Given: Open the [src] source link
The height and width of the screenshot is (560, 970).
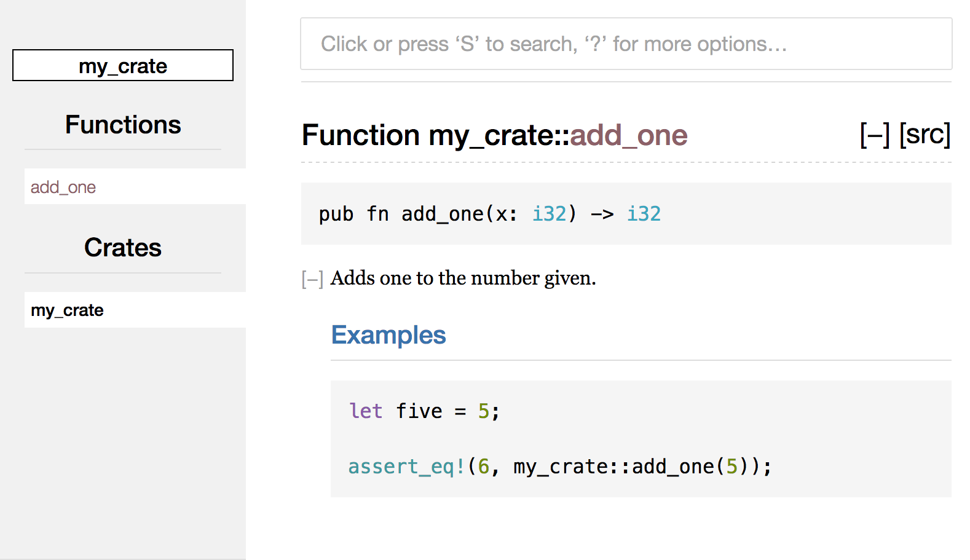Looking at the screenshot, I should click(925, 134).
